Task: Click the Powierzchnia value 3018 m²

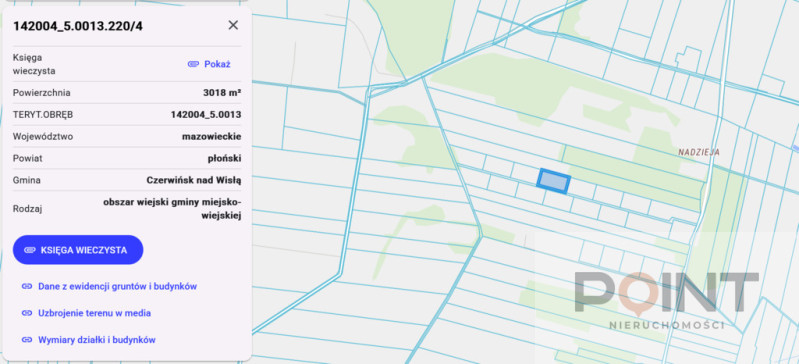Action: pos(222,93)
